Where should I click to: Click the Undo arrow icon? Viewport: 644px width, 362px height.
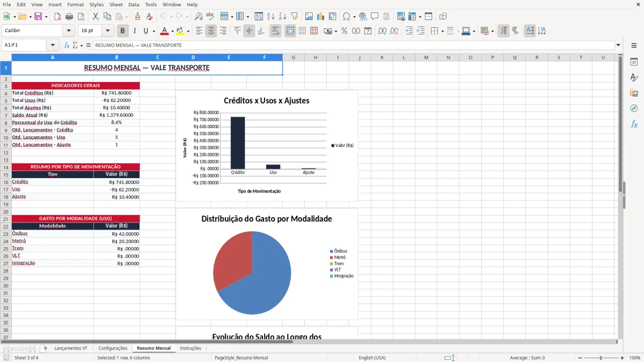coord(163,17)
